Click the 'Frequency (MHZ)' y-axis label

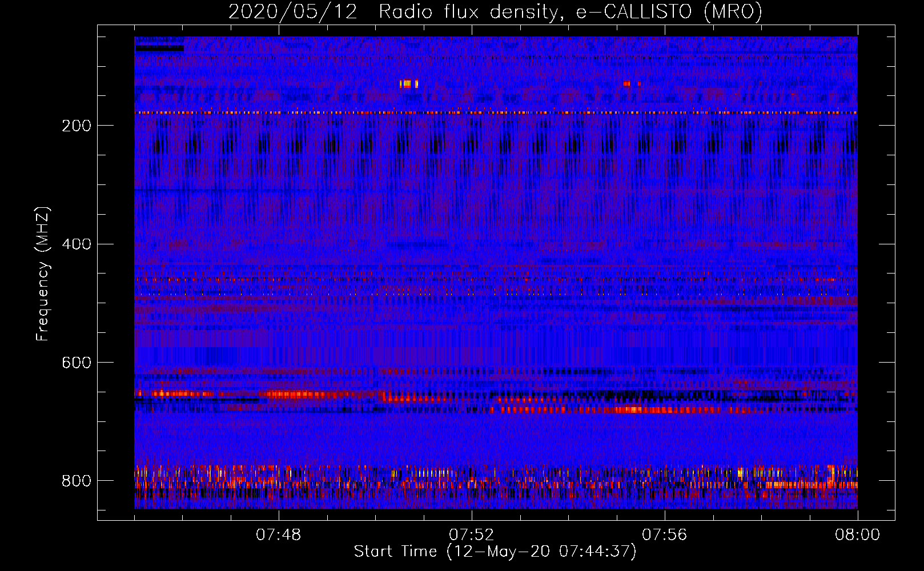tap(42, 274)
